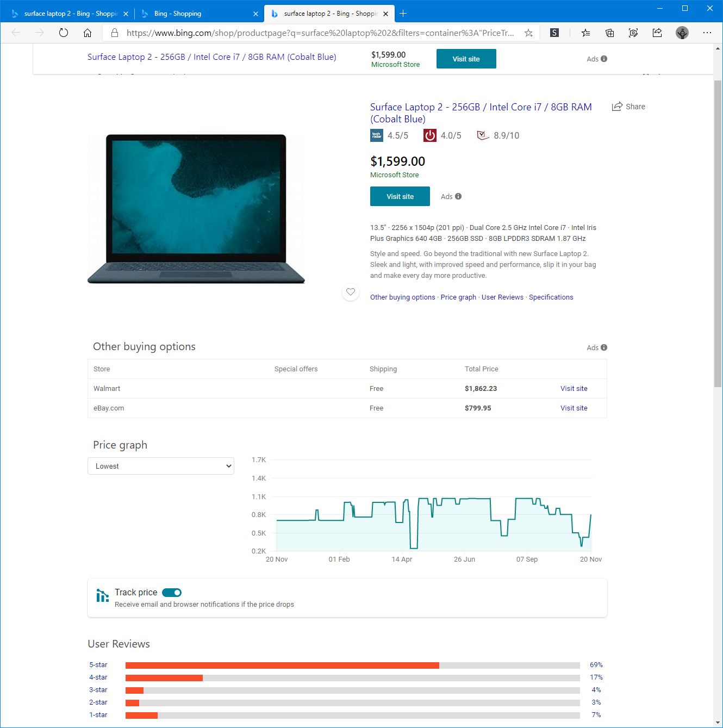
Task: Click the TechRadar 4.5/5 rating icon
Action: (376, 135)
